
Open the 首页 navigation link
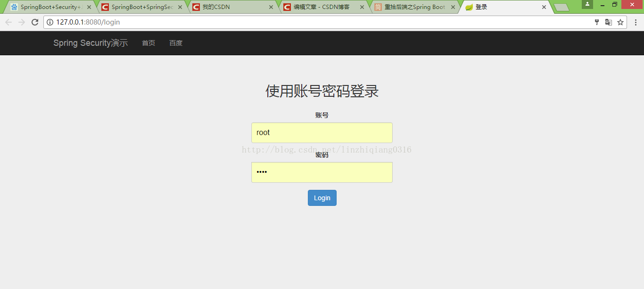click(x=148, y=43)
